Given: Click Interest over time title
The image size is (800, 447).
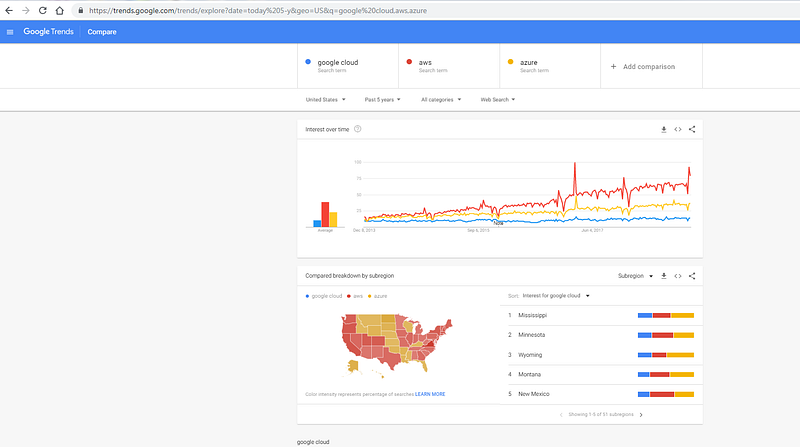Looking at the screenshot, I should tap(327, 130).
